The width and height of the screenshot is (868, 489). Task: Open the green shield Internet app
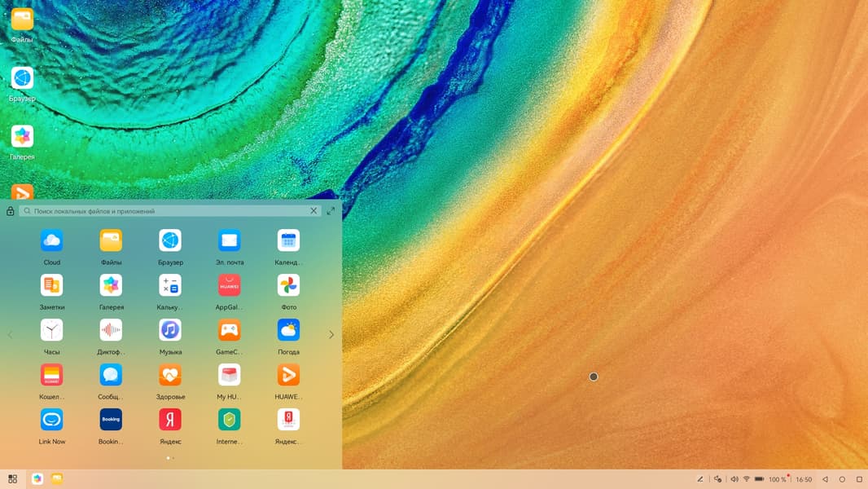point(229,421)
